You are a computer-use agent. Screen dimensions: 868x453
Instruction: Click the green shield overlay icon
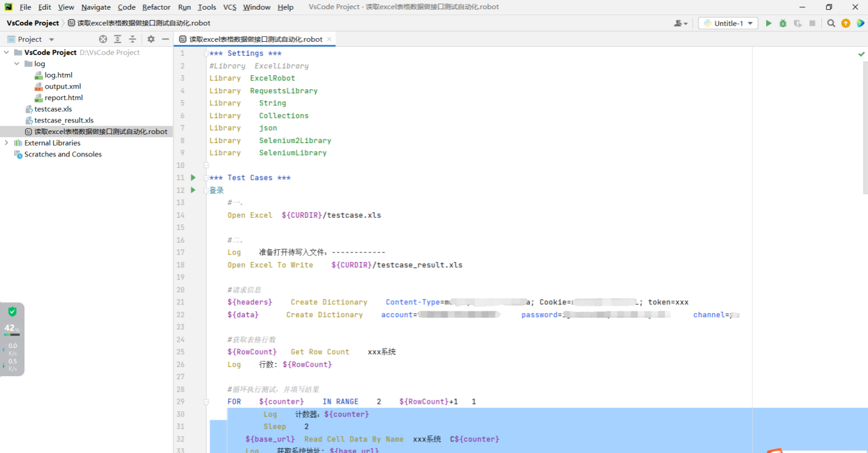click(x=12, y=312)
